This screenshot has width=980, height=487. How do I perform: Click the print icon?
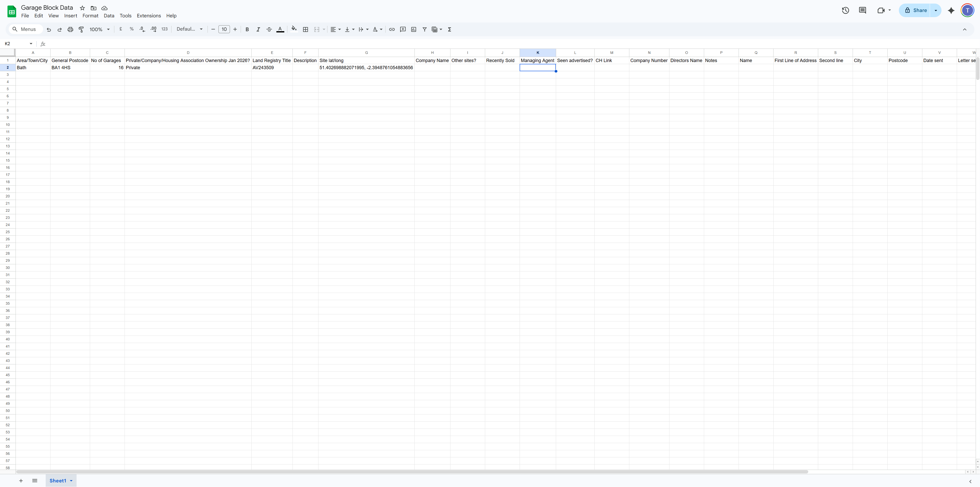(70, 29)
